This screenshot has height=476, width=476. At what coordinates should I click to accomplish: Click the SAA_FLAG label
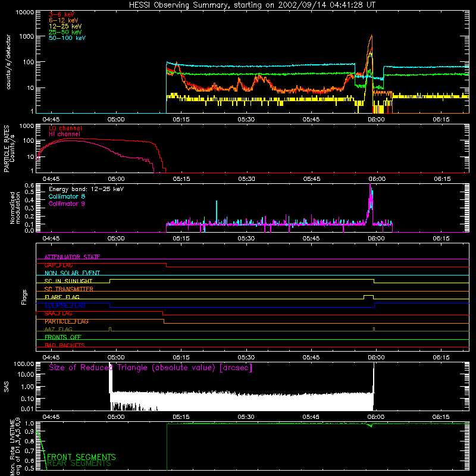pos(58,314)
